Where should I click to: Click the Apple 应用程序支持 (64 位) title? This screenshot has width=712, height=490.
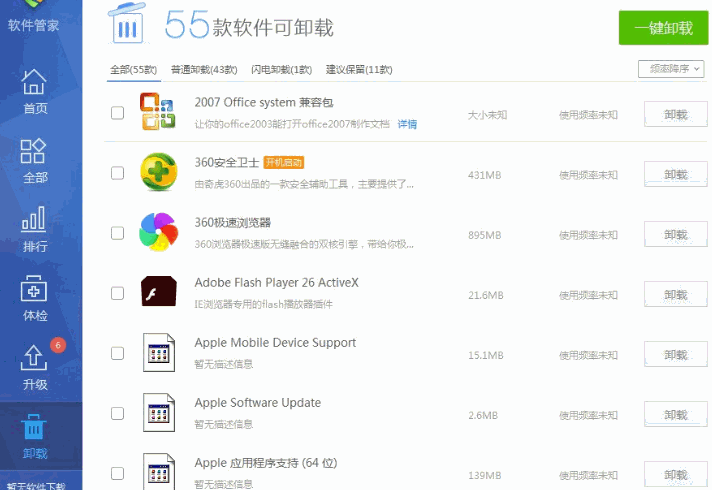[x=266, y=463]
